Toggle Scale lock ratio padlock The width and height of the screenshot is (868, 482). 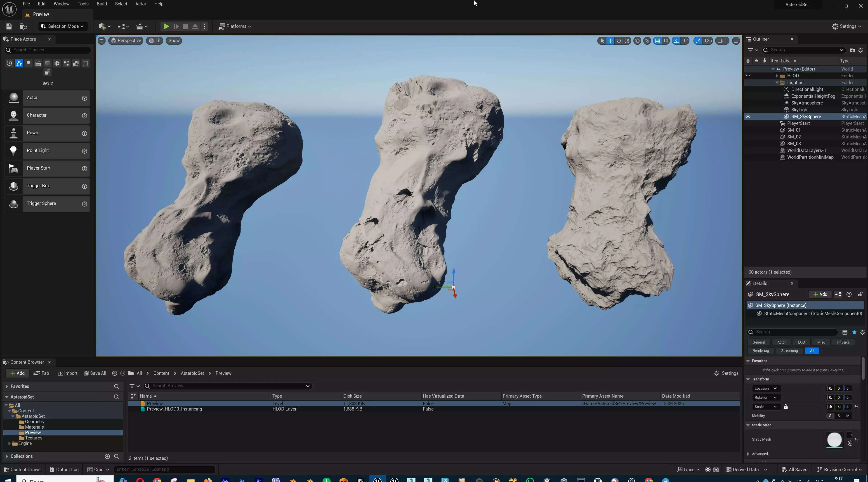click(785, 407)
